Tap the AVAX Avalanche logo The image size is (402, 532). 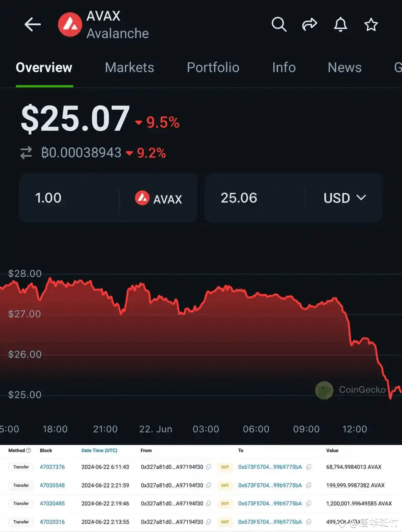[69, 25]
